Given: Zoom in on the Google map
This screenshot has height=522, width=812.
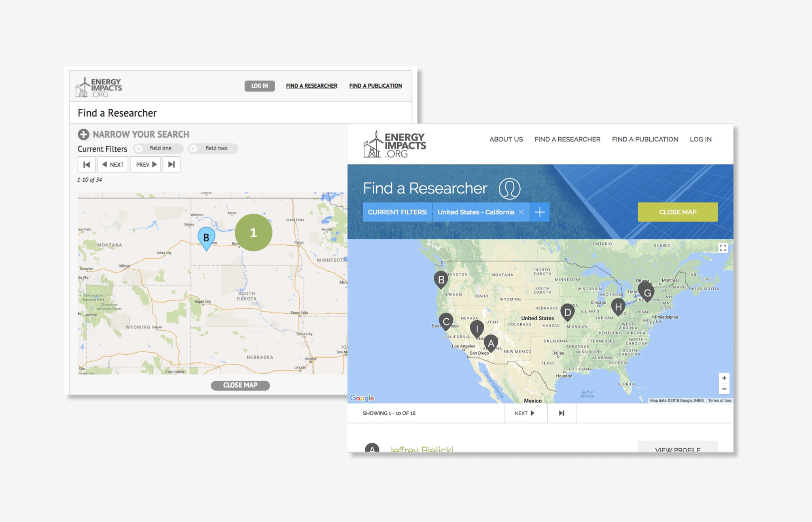Looking at the screenshot, I should pos(724,378).
